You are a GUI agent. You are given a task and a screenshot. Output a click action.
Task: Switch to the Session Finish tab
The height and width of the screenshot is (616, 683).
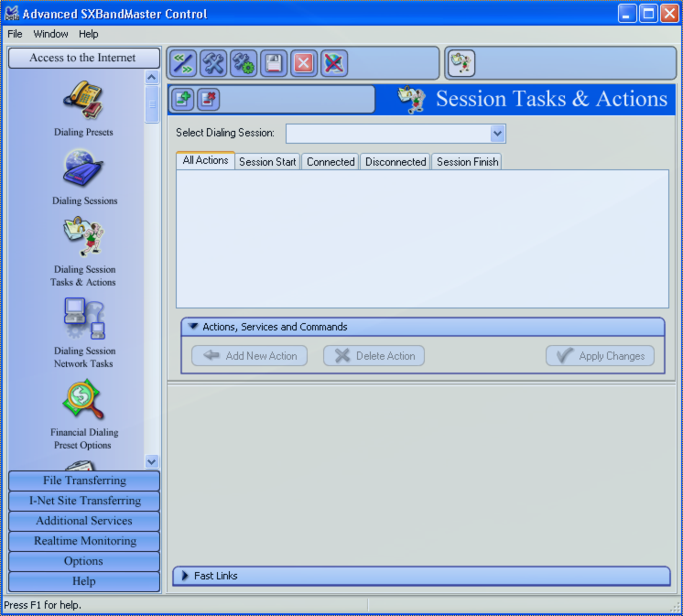coord(467,162)
